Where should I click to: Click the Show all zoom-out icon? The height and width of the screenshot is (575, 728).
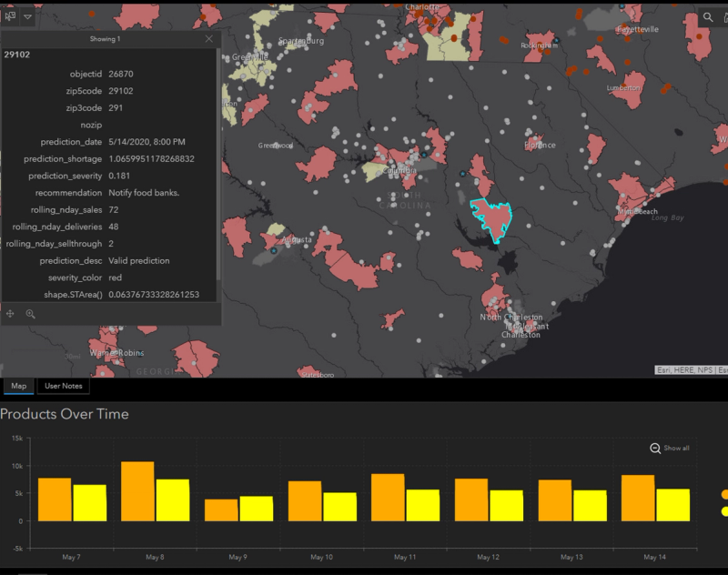(x=655, y=449)
